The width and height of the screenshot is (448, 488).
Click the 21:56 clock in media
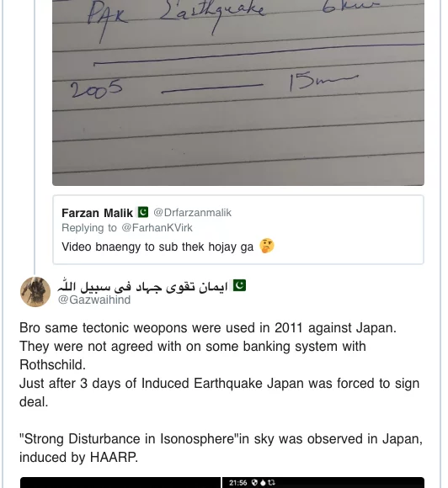coord(238,483)
